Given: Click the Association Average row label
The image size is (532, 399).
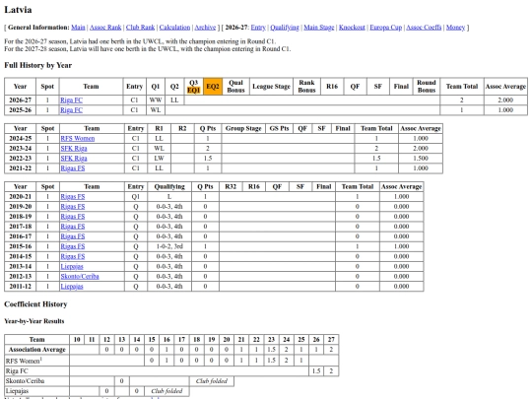Looking at the screenshot, I should [x=37, y=350].
